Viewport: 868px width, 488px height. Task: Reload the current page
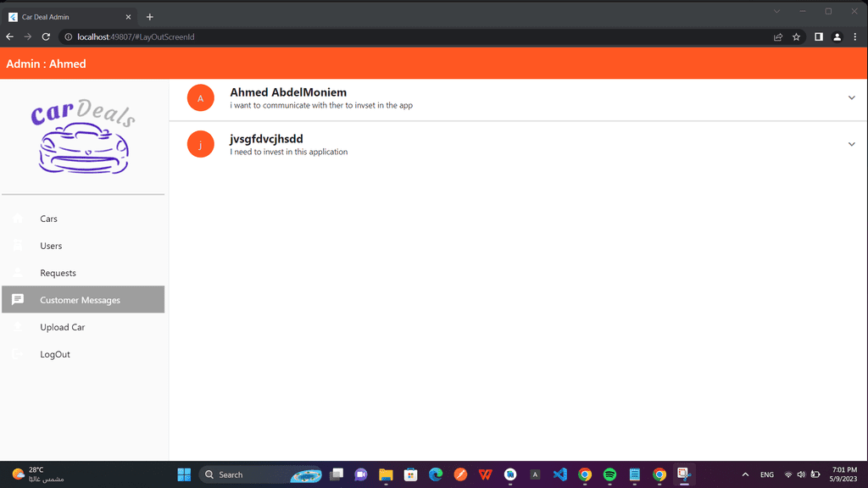46,37
